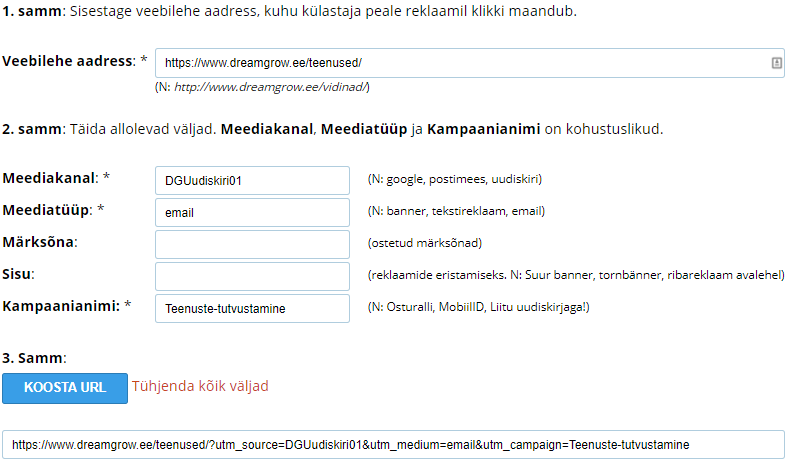Click the 'Sisu:' label
This screenshot has width=789, height=463.
click(x=18, y=274)
